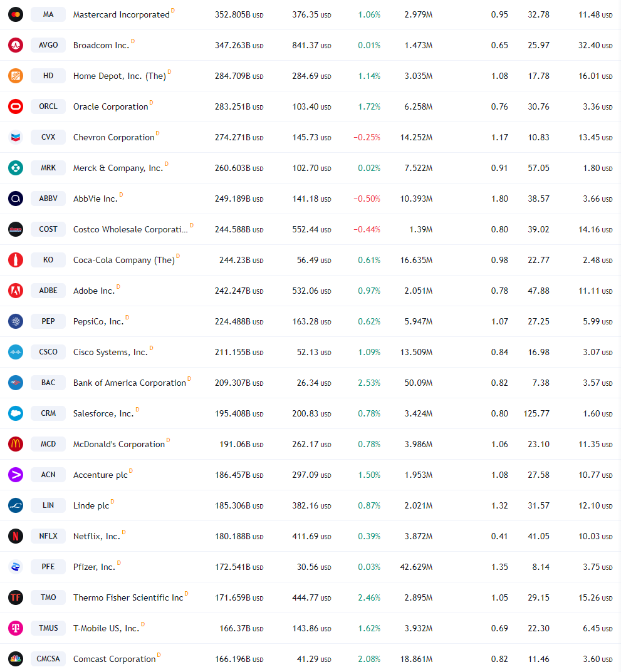Open Mastercard Incorporated company link

point(122,14)
